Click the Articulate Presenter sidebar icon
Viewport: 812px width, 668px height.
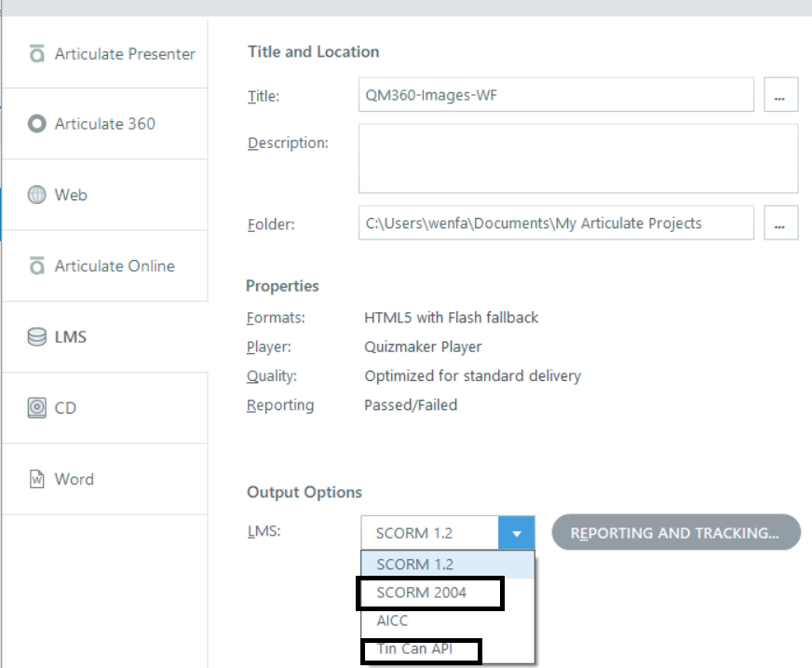(37, 54)
